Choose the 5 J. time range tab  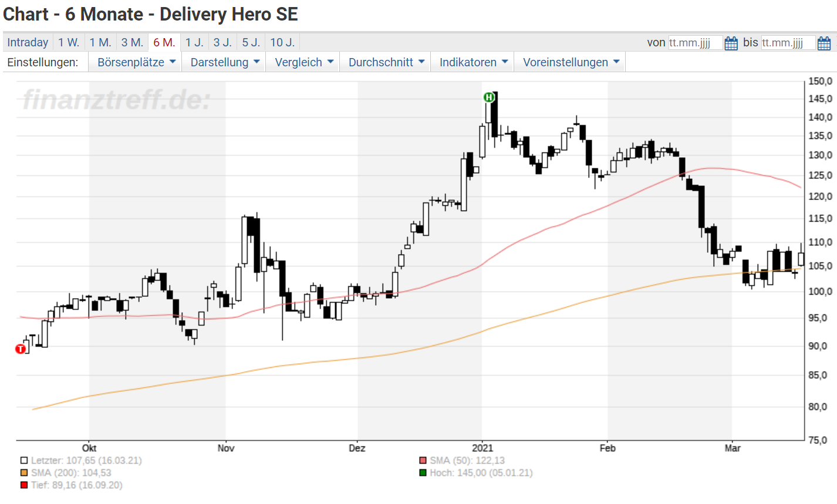click(x=251, y=42)
